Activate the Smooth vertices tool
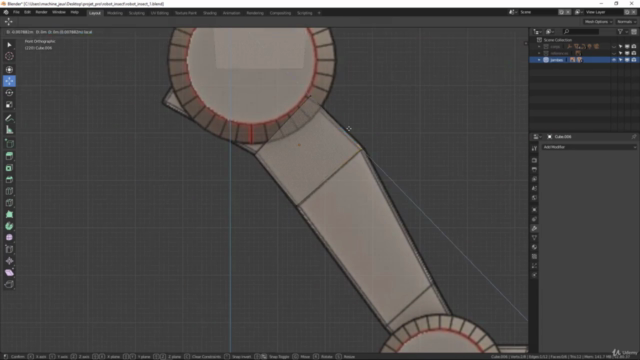Screen dimensions: 640x360 pos(9,238)
